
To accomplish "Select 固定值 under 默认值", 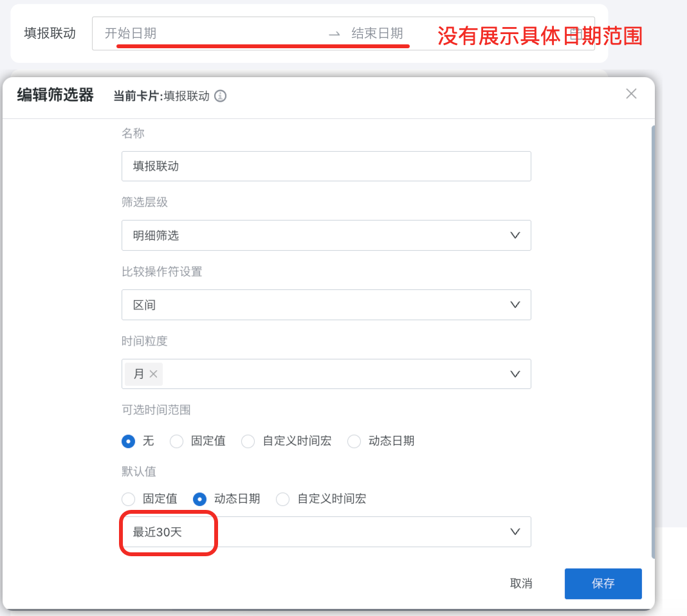I will coord(129,499).
